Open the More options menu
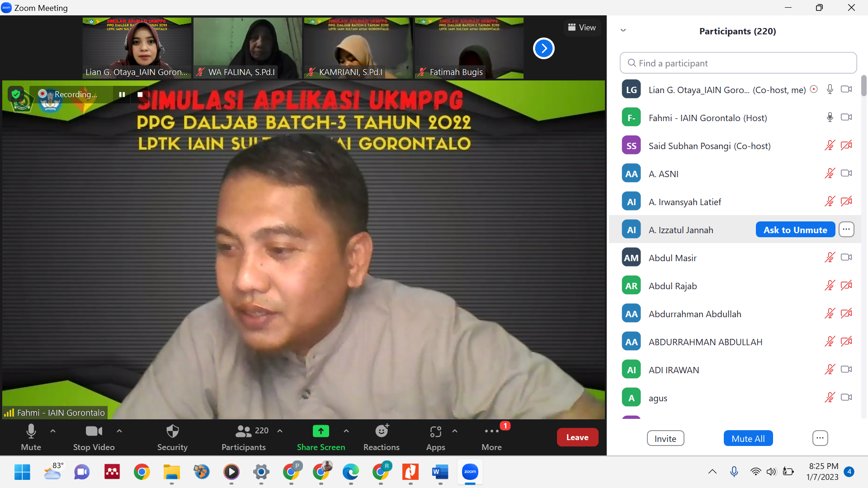Viewport: 868px width, 488px height. click(x=491, y=437)
